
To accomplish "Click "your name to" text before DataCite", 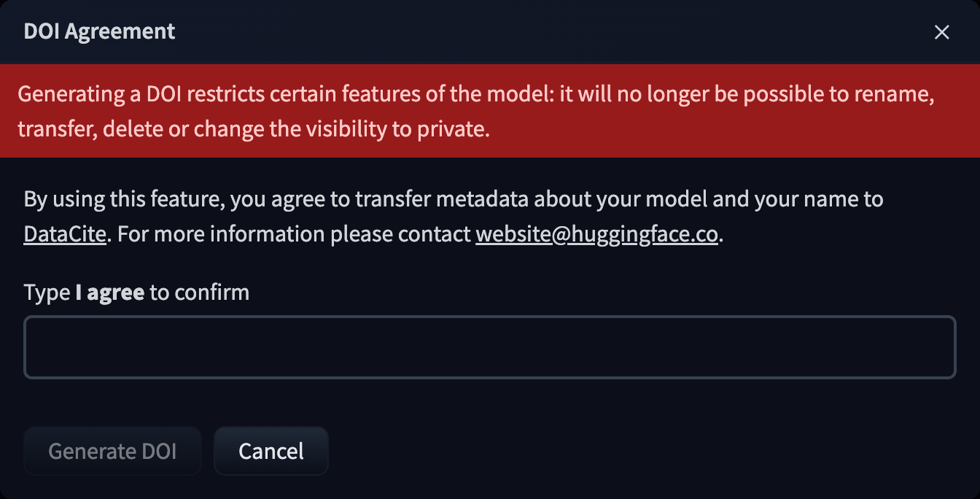I will [x=818, y=199].
